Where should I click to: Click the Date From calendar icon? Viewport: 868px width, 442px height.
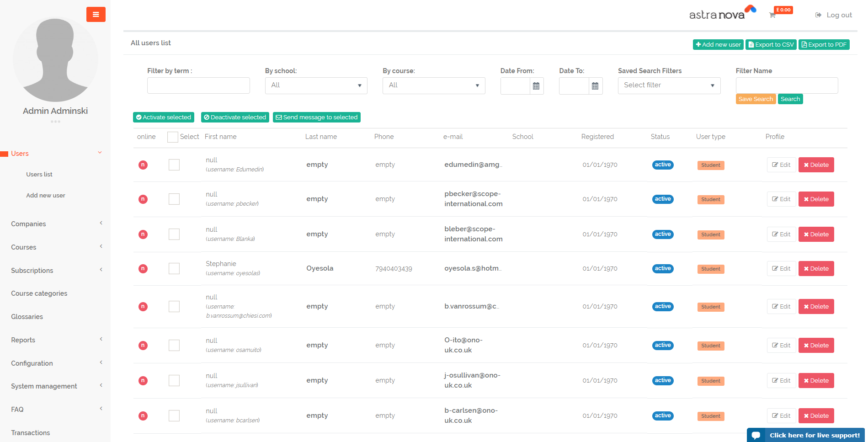point(536,86)
